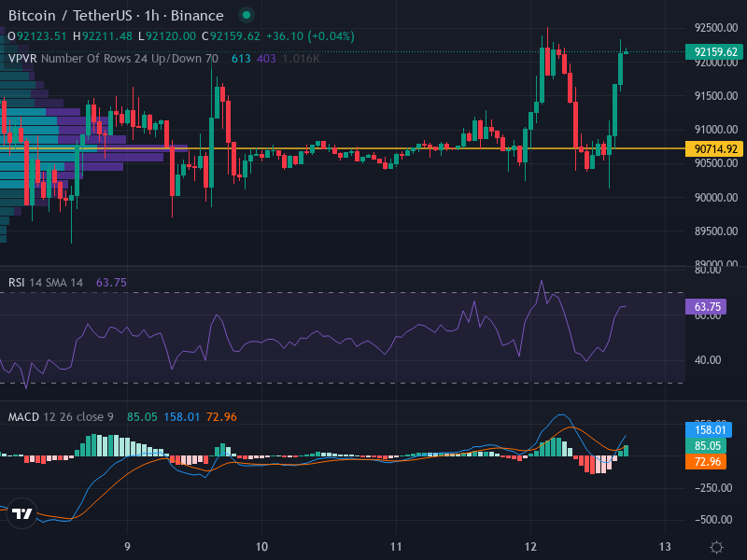
Task: Select the RSI 14 SMA 14 legend
Action: tap(46, 282)
